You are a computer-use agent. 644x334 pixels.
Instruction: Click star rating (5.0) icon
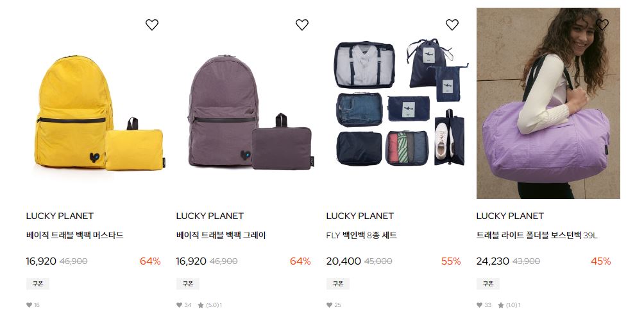pyautogui.click(x=200, y=305)
